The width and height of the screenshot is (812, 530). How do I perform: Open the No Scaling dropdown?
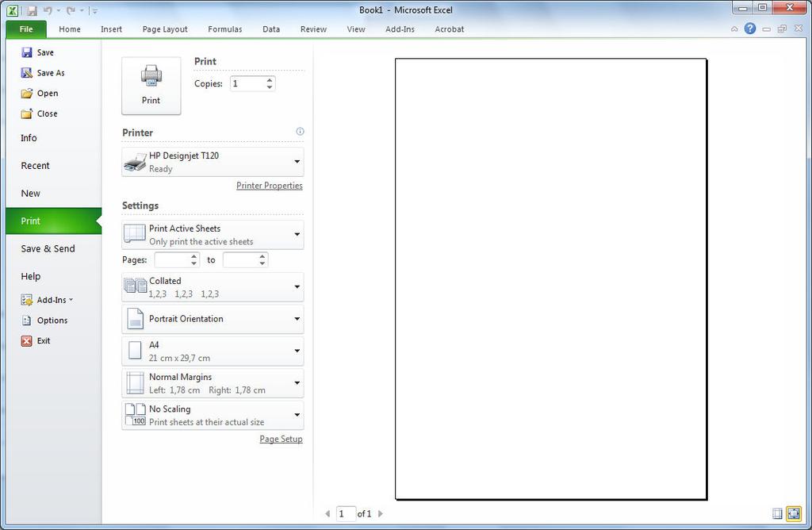(213, 416)
